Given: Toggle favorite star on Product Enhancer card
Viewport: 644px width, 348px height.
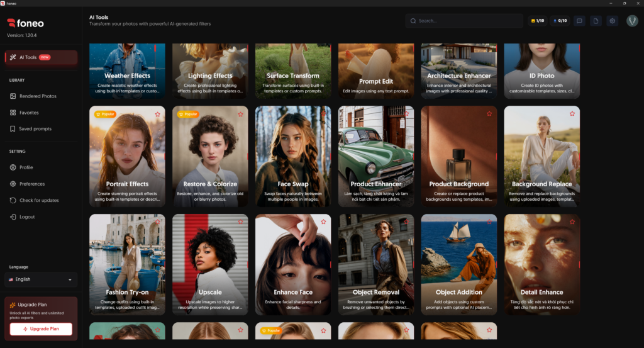Looking at the screenshot, I should click(x=407, y=114).
